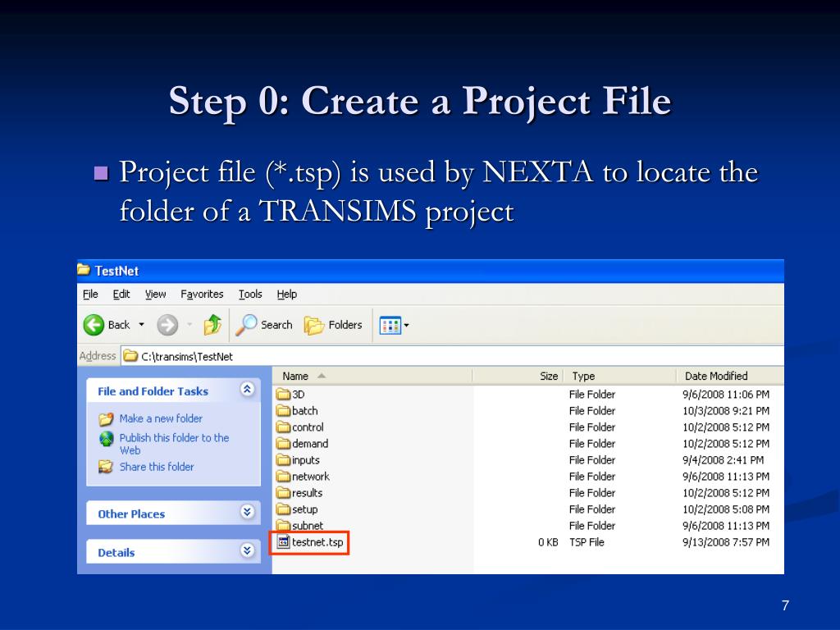Expand the Other Places panel

247,512
